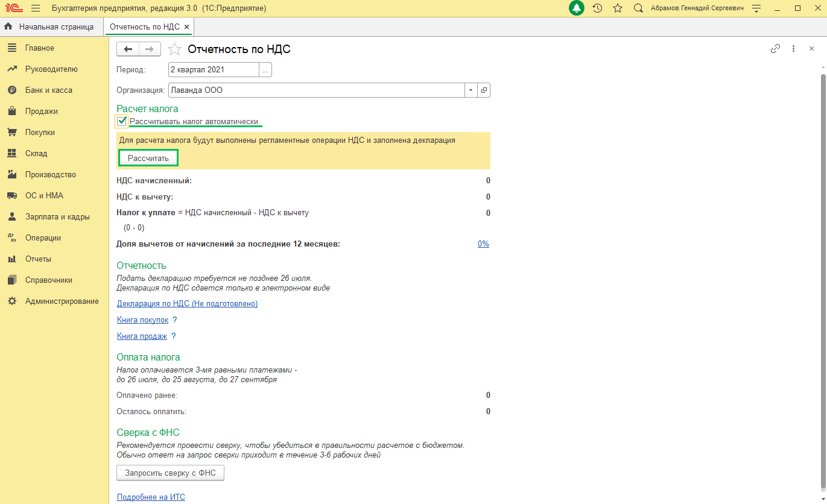Open the Продажи section
The width and height of the screenshot is (827, 504).
click(x=42, y=112)
